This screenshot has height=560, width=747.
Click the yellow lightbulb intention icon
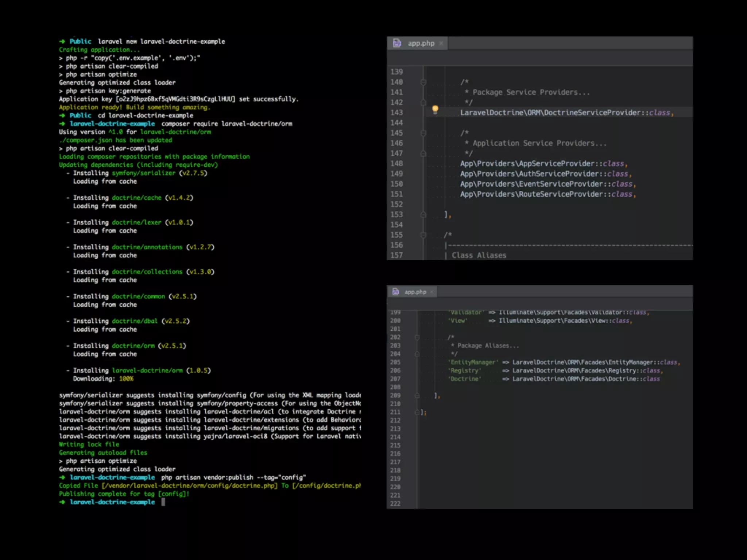click(435, 109)
